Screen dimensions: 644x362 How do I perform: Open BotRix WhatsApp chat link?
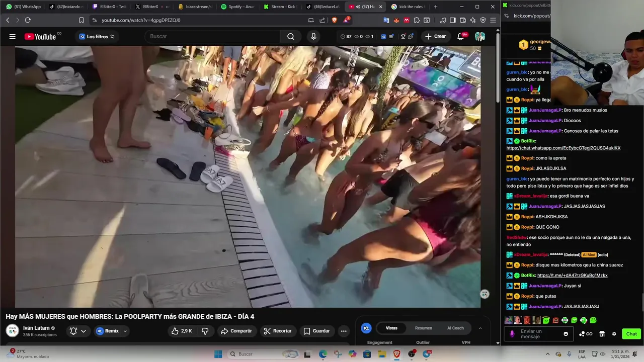tap(563, 148)
